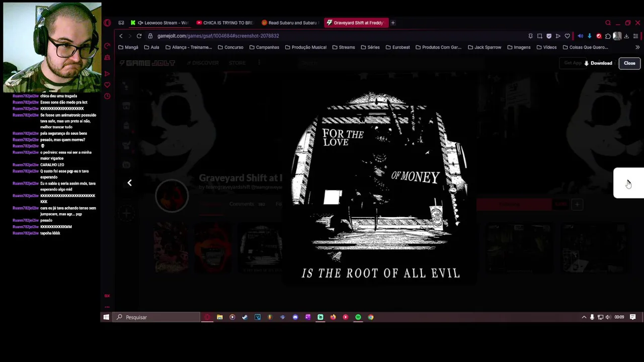Open the Séries bookmarks folder
This screenshot has width=644, height=362.
pyautogui.click(x=370, y=47)
